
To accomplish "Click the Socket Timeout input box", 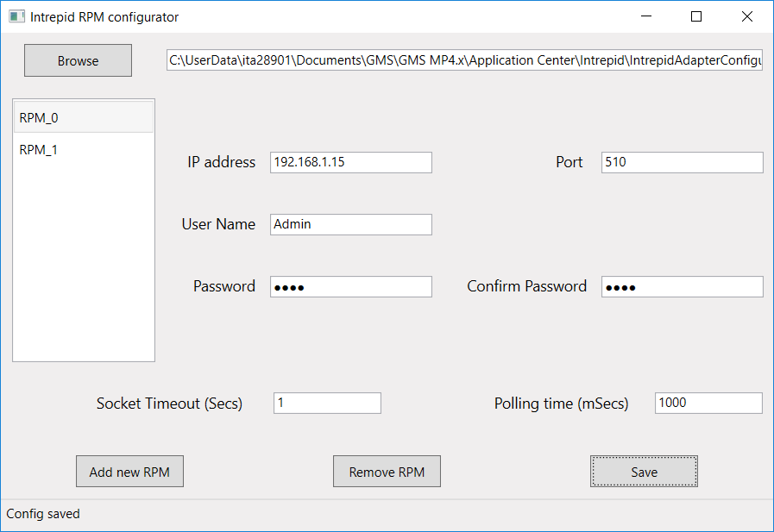I will click(x=327, y=403).
